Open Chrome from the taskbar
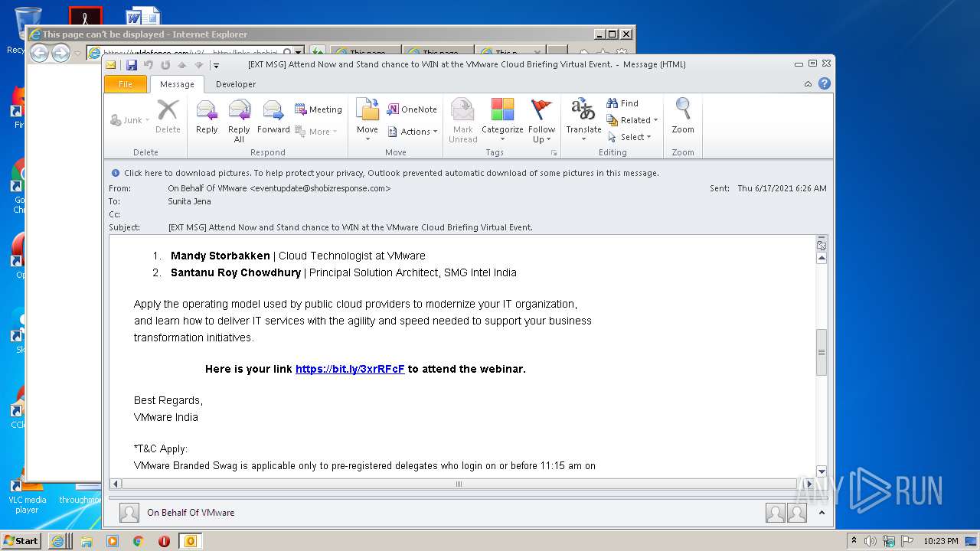The width and height of the screenshot is (980, 551). pos(138,541)
